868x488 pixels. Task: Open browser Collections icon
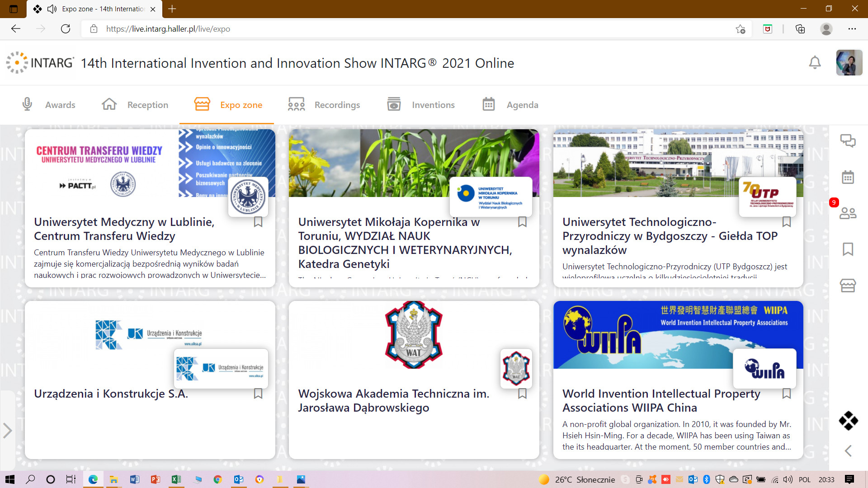tap(800, 29)
